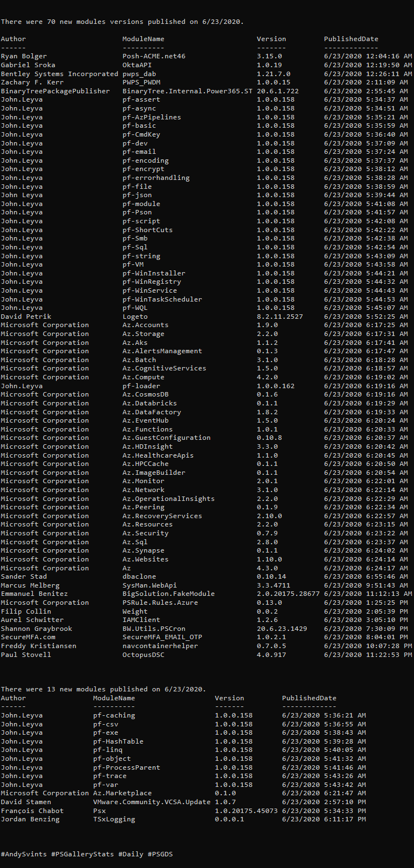
Task: Click the pf-ProcessParent module name
Action: coord(127,767)
